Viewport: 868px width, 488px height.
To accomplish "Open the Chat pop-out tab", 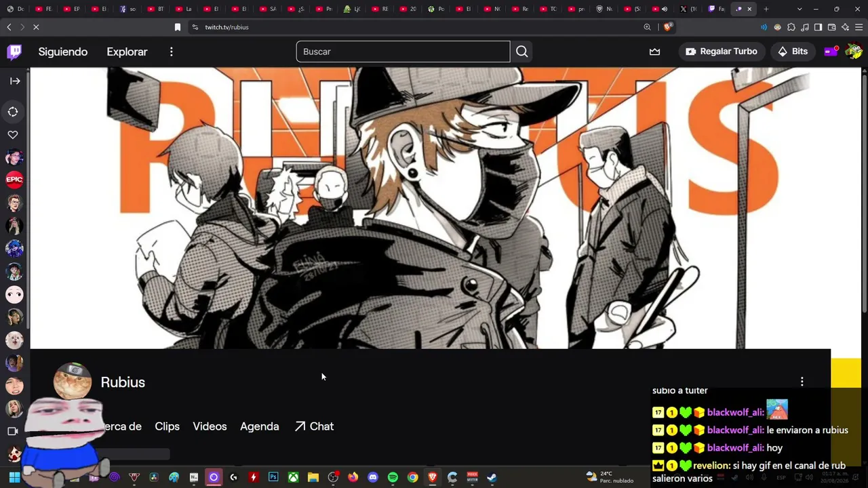I will point(314,426).
